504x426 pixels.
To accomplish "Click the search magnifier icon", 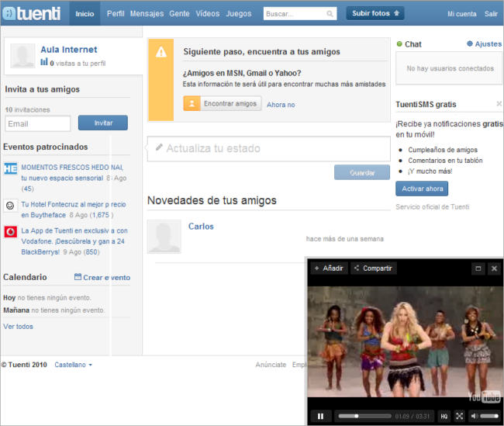I will [330, 14].
